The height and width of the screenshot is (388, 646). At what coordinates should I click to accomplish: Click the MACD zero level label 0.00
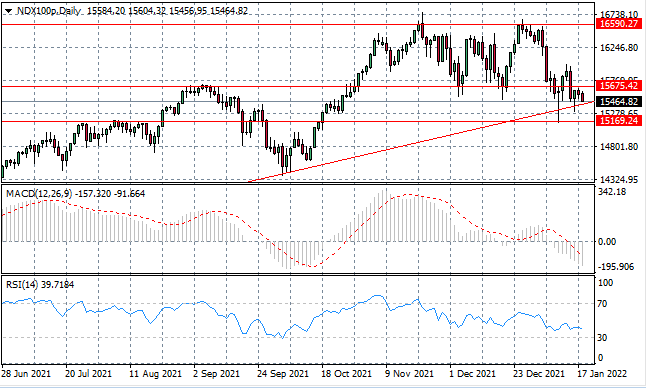pos(607,241)
